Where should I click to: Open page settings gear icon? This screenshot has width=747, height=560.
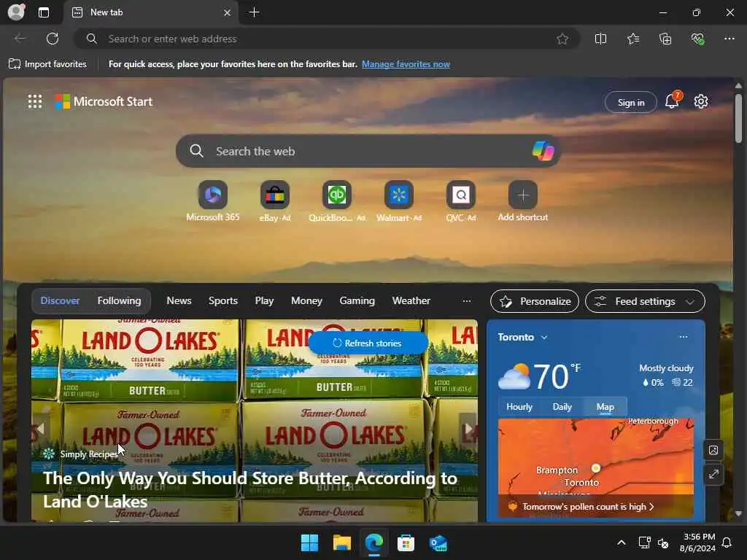coord(701,101)
